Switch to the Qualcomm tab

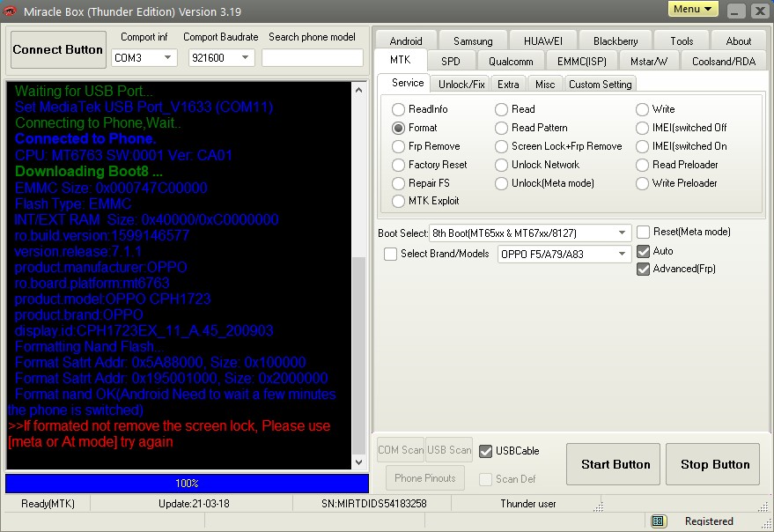[511, 62]
